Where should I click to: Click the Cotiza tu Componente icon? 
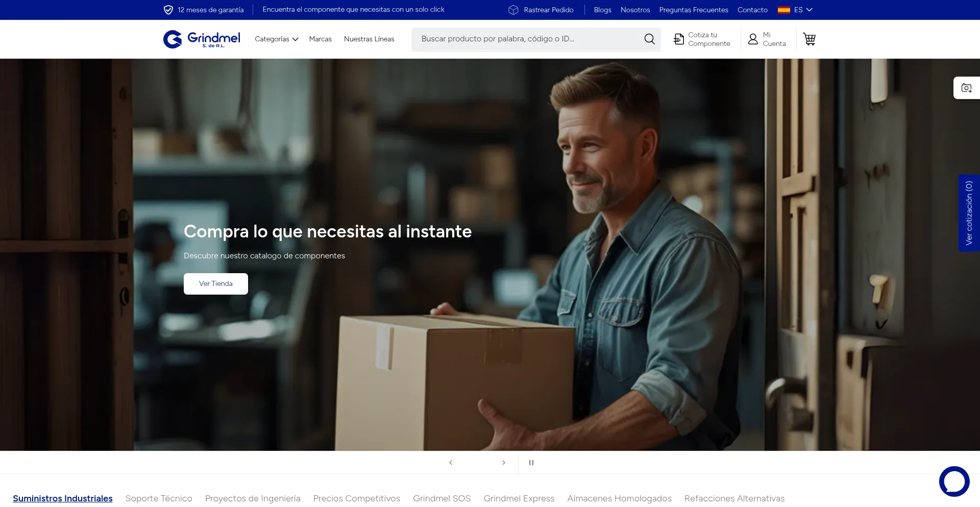pos(678,39)
